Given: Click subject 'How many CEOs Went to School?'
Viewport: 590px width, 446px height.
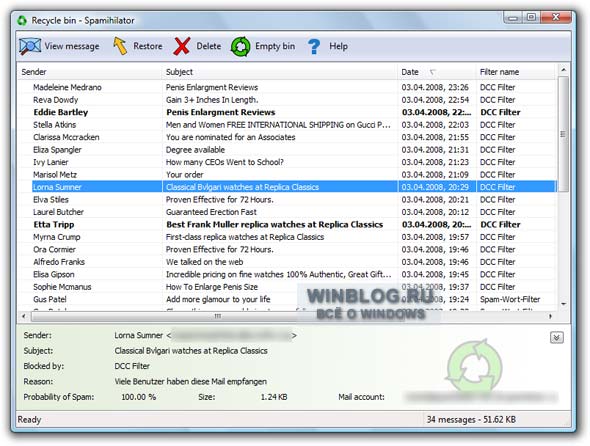Looking at the screenshot, I should coord(225,162).
